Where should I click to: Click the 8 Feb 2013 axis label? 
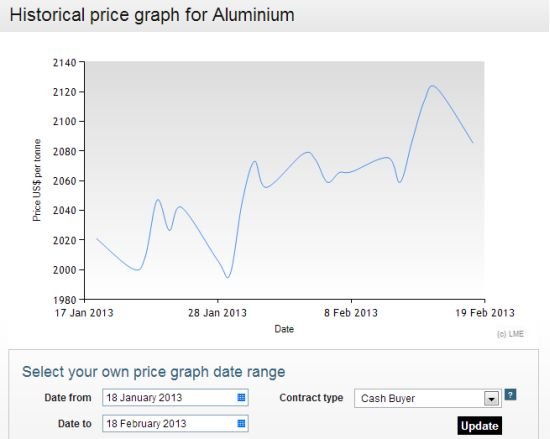[351, 313]
